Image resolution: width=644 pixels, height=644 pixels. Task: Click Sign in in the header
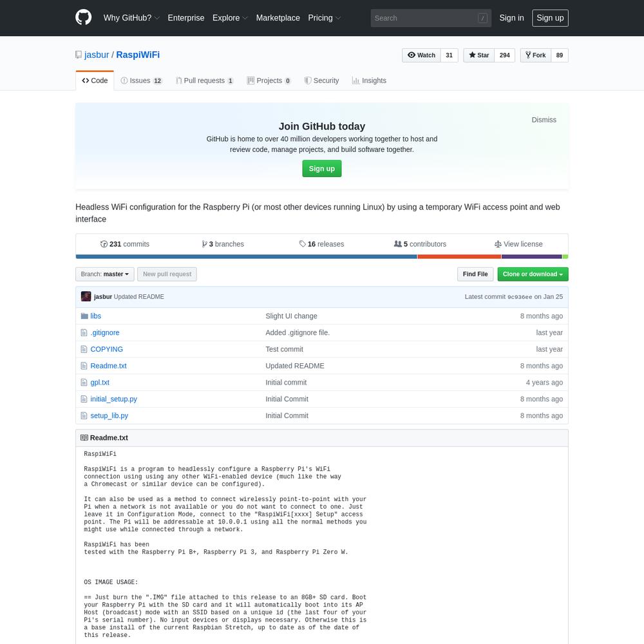[511, 18]
